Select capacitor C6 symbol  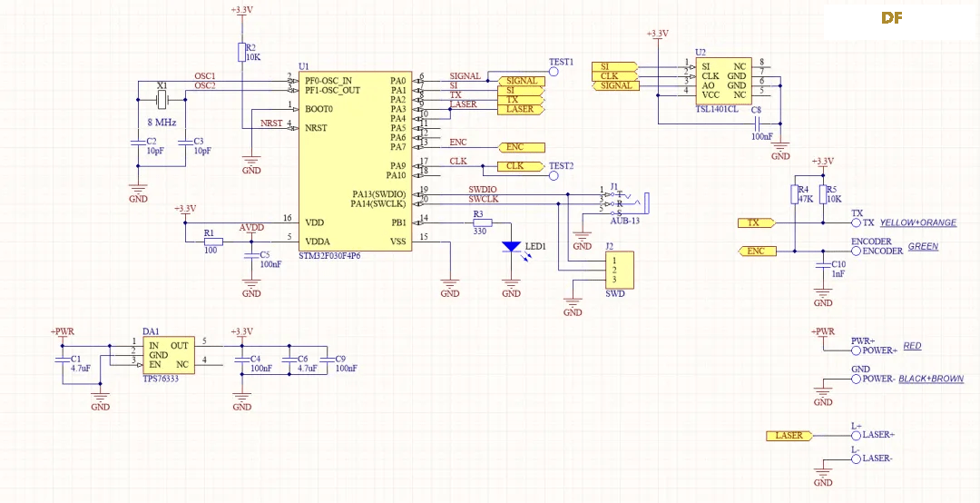pos(289,360)
